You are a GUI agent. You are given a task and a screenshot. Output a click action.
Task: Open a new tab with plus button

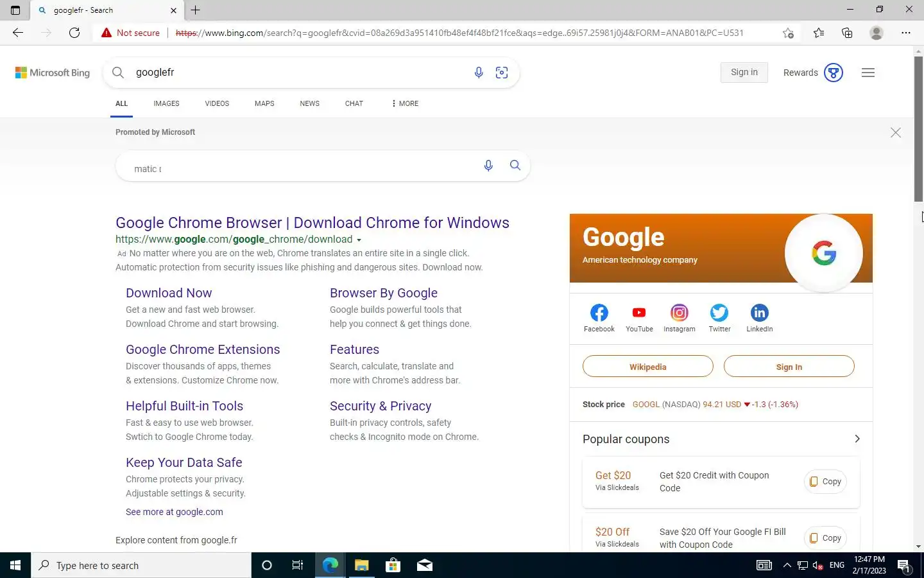[196, 10]
